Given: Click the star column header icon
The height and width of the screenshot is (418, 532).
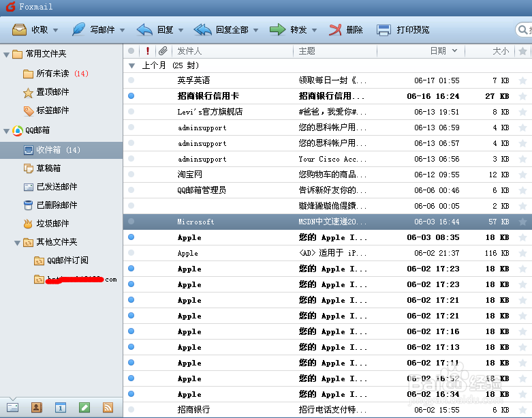Looking at the screenshot, I should click(523, 51).
